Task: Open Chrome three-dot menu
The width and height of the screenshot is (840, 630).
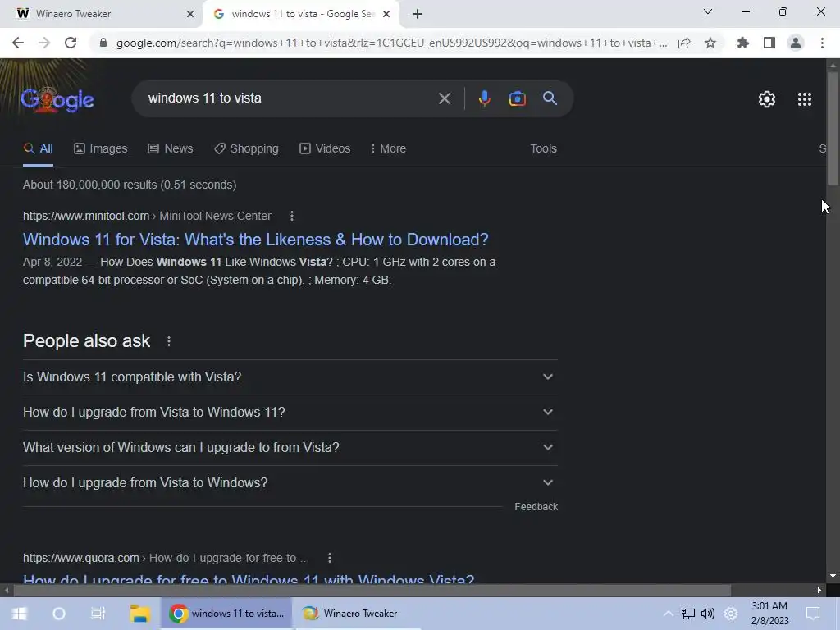Action: coord(822,43)
